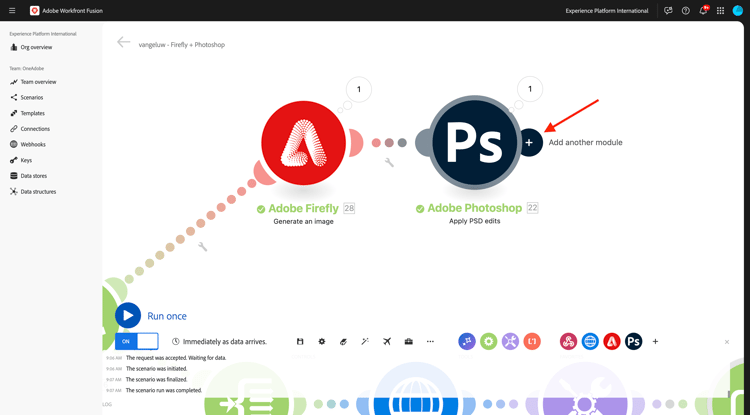Save the scenario with the disk icon
Viewport: 750px width, 415px height.
pos(300,341)
